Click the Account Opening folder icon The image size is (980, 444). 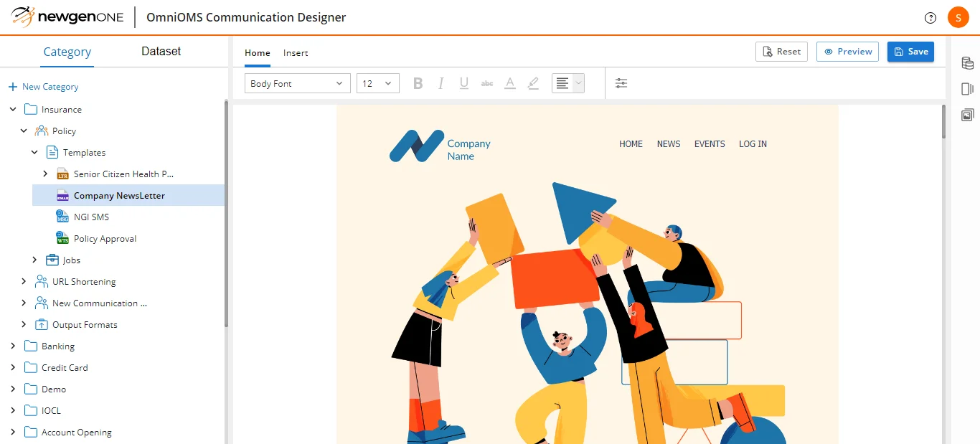click(x=31, y=433)
